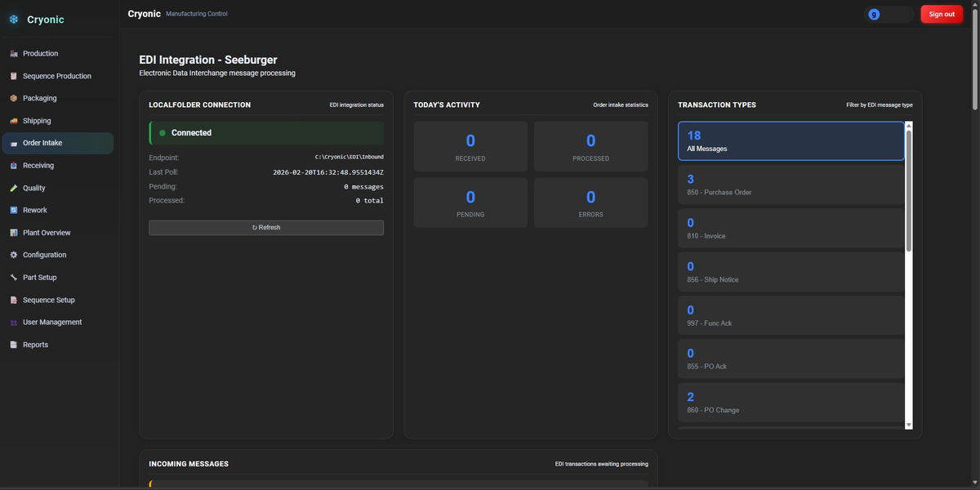This screenshot has height=490, width=980.
Task: Select the Packaging sidebar icon
Action: tap(13, 98)
